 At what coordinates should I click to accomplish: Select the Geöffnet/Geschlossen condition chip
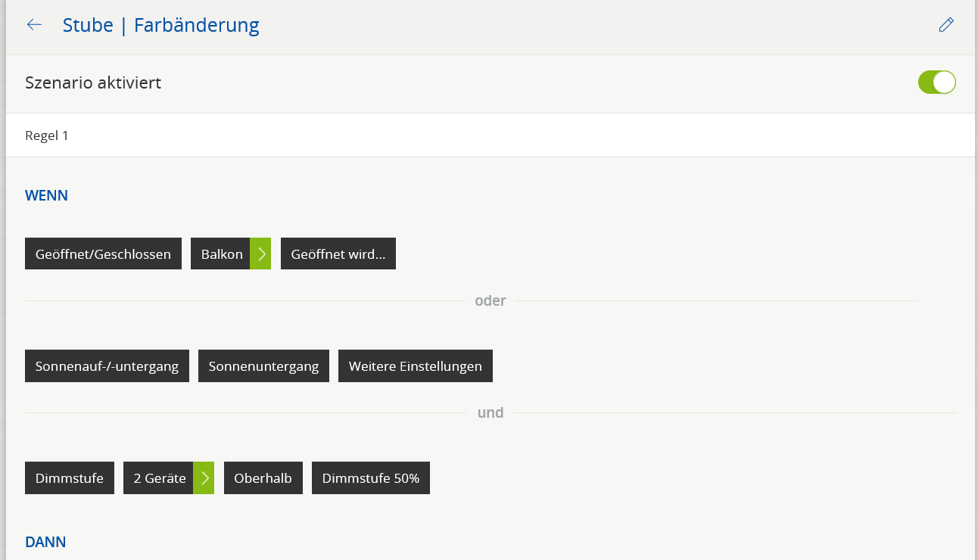point(103,254)
